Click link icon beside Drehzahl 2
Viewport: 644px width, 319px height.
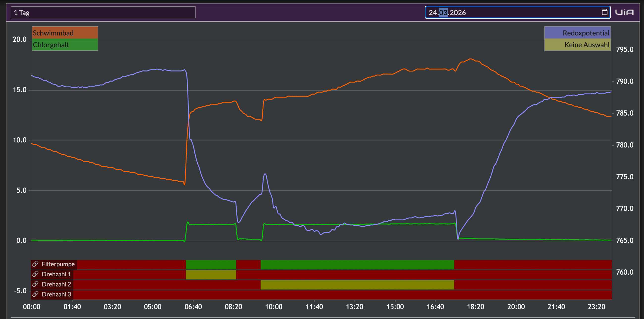click(35, 284)
